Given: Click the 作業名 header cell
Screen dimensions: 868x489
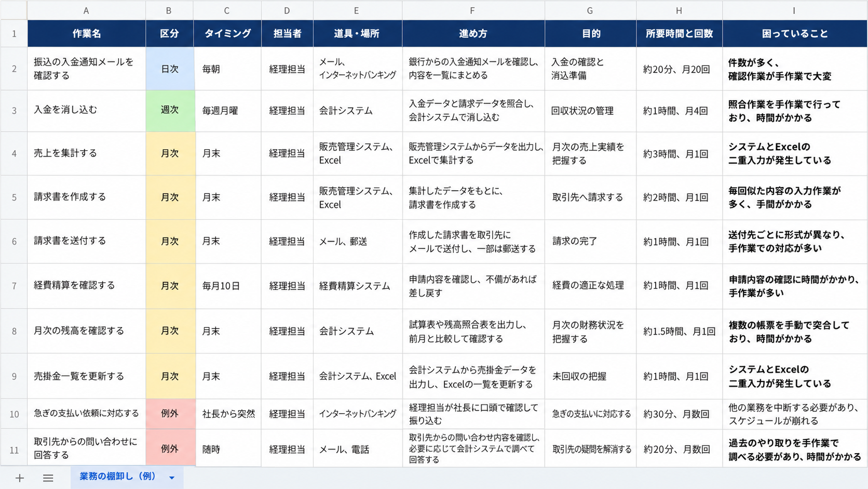Looking at the screenshot, I should (86, 34).
